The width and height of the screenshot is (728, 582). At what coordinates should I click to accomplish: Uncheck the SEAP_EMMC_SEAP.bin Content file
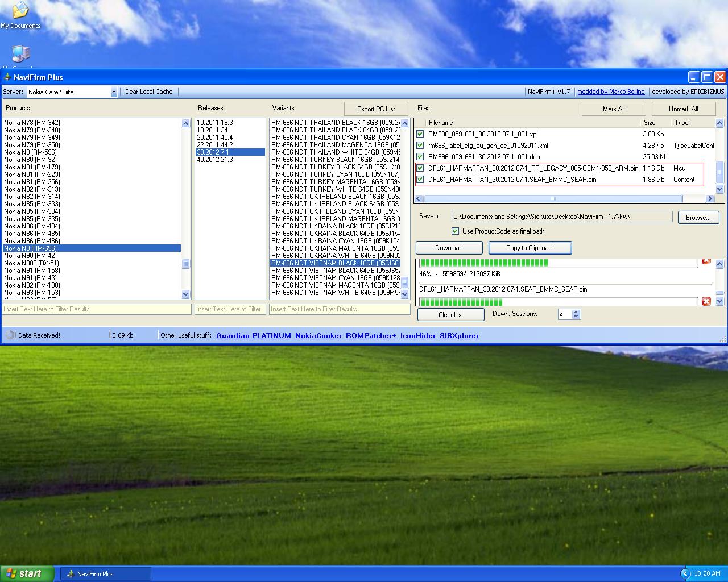(x=420, y=180)
